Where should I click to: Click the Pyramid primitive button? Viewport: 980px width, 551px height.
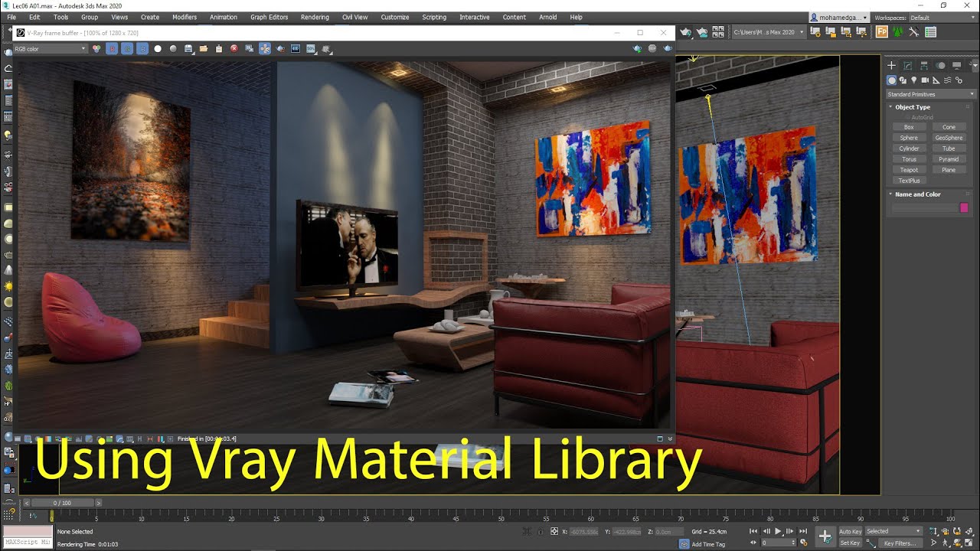tap(949, 159)
